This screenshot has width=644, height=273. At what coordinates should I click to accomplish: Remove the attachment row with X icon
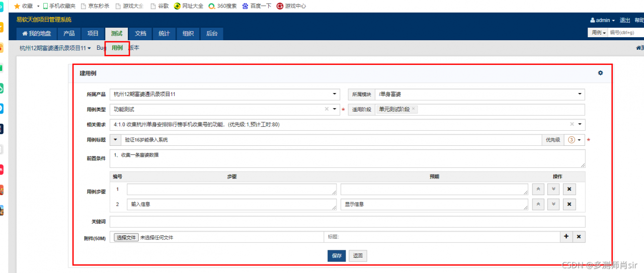coord(579,237)
